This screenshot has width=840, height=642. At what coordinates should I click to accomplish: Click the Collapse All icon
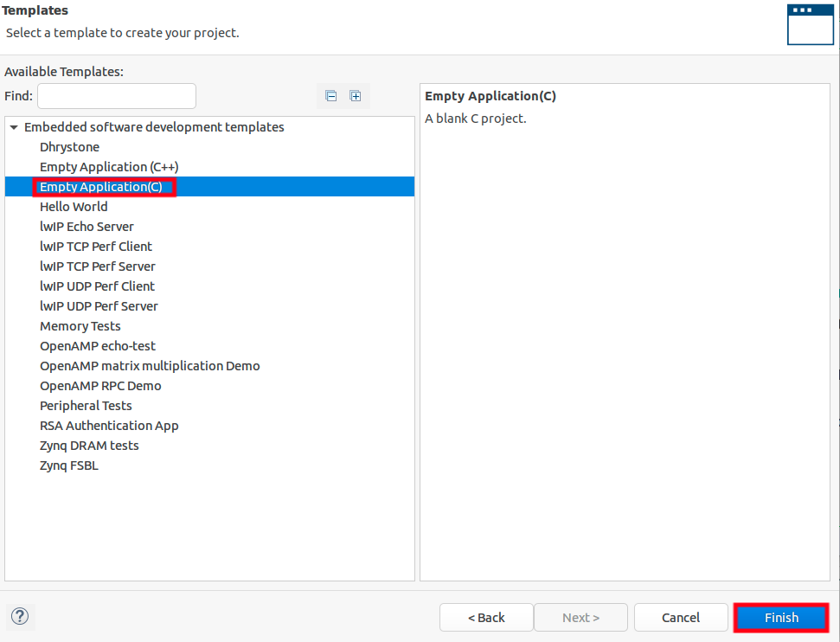[x=331, y=96]
